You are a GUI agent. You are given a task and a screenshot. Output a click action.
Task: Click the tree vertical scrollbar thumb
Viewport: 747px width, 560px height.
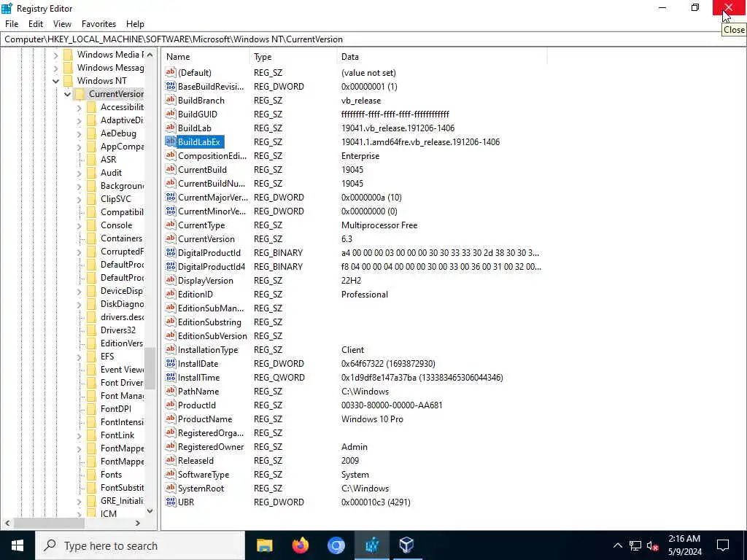pos(150,368)
